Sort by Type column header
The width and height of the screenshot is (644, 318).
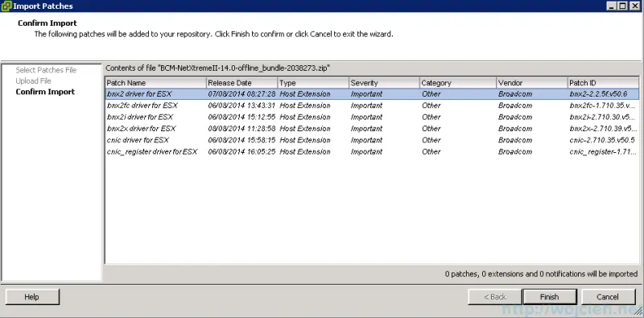[313, 83]
